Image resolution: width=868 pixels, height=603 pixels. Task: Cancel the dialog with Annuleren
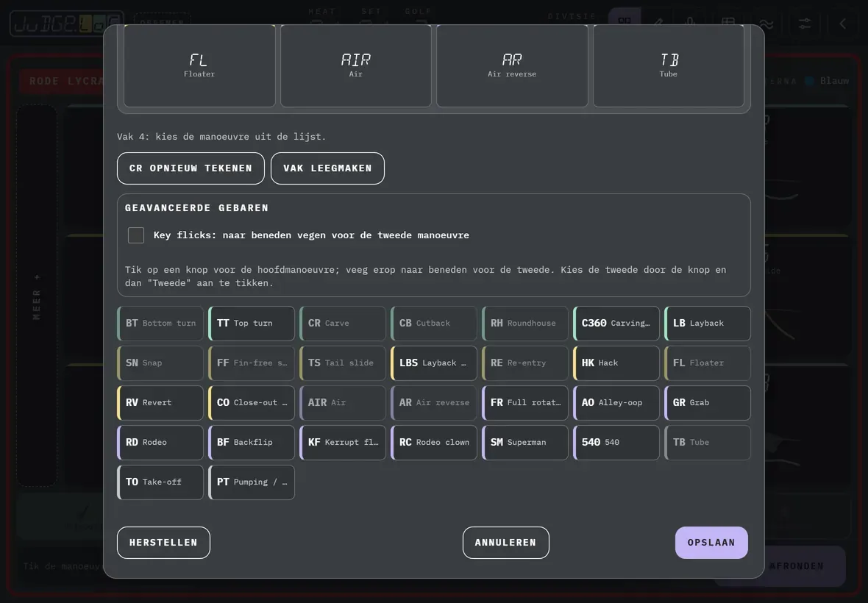pos(505,543)
